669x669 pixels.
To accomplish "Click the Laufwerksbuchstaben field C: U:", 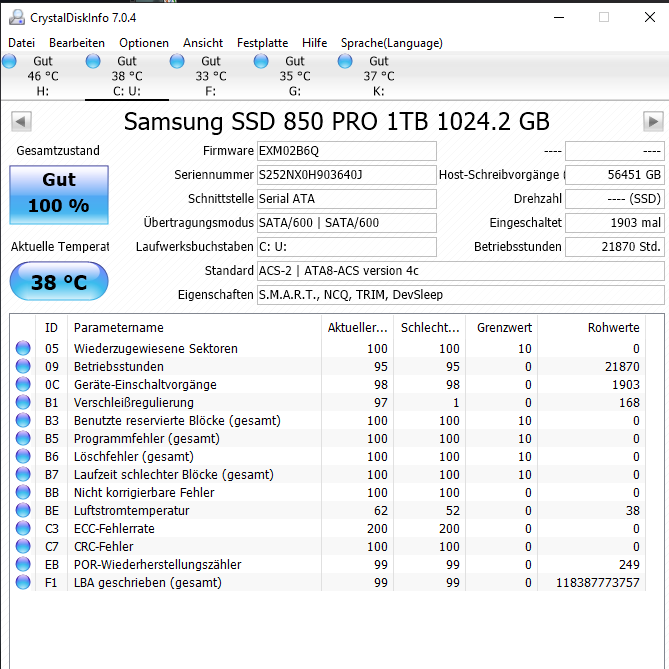I will [346, 247].
